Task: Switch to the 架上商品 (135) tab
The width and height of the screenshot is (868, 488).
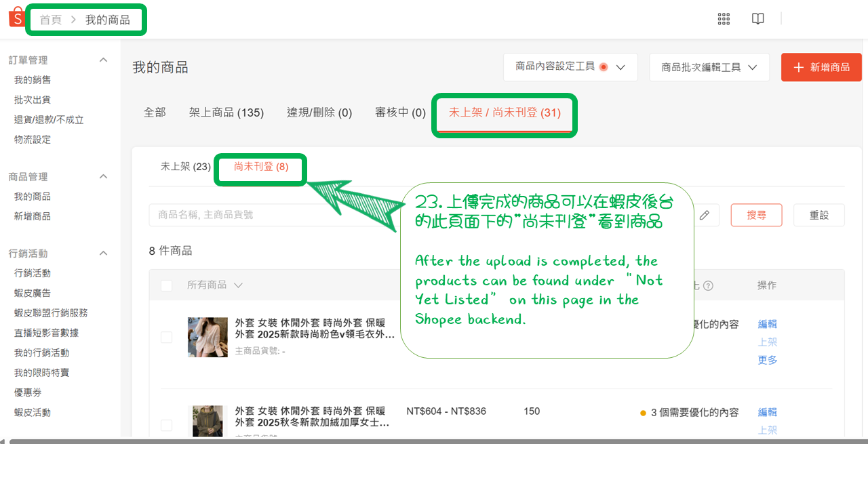Action: click(227, 113)
